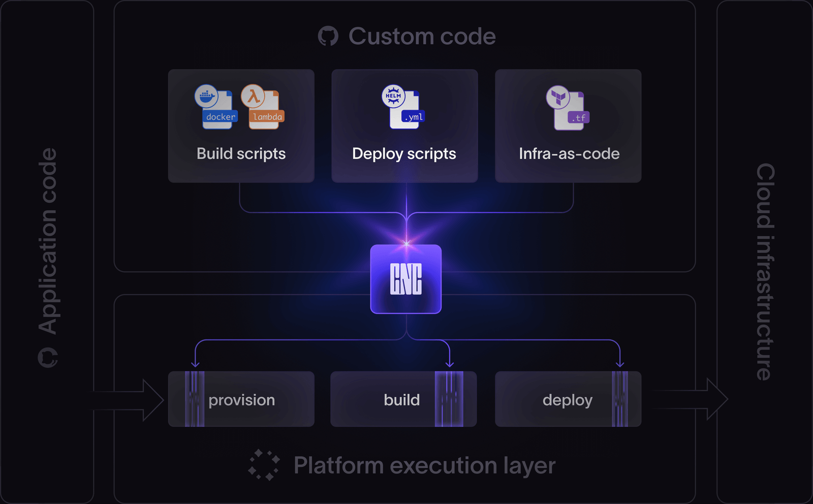Click the arrow exiting the deploy stage
This screenshot has height=504, width=813.
click(x=689, y=399)
